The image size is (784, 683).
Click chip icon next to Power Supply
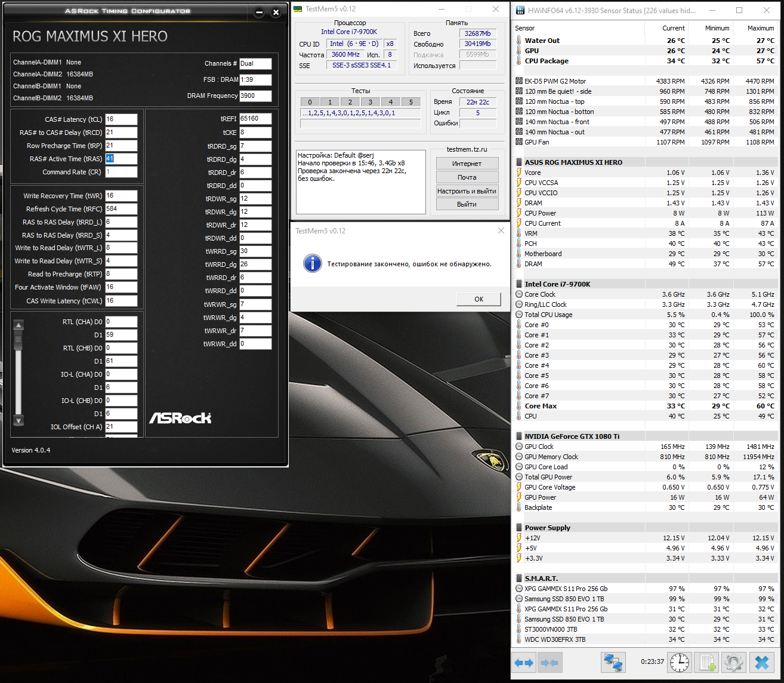point(519,528)
